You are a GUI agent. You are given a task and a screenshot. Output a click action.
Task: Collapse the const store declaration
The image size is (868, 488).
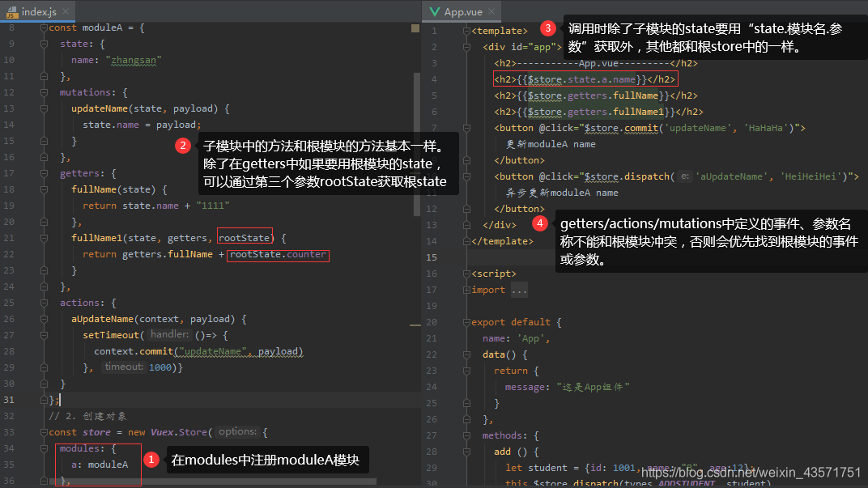44,432
